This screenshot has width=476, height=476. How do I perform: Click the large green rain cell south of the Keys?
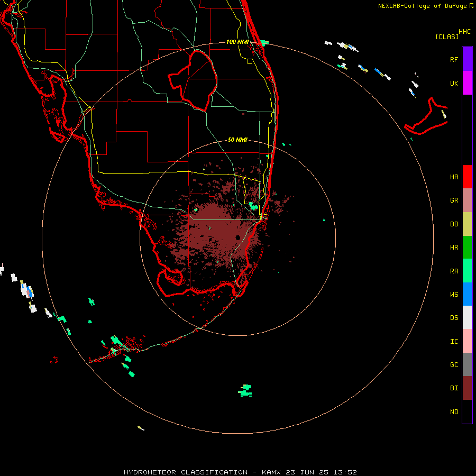pos(245,390)
